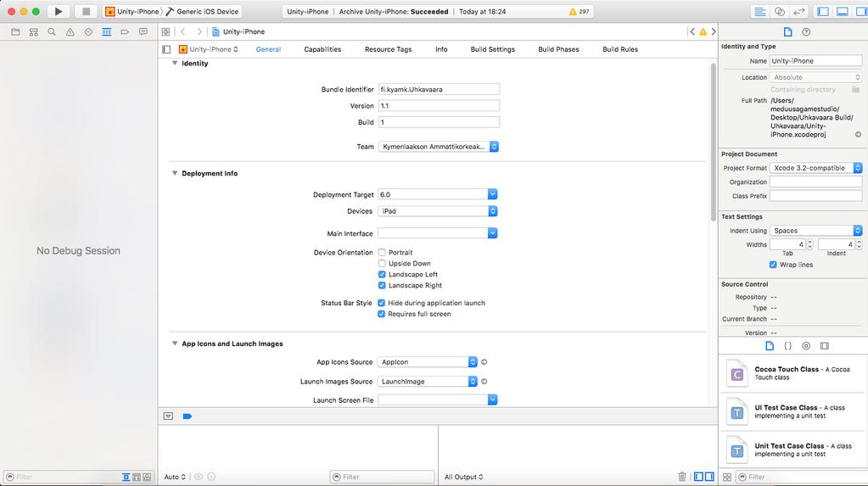The height and width of the screenshot is (486, 868).
Task: Switch to the Capabilities tab
Action: pyautogui.click(x=322, y=49)
